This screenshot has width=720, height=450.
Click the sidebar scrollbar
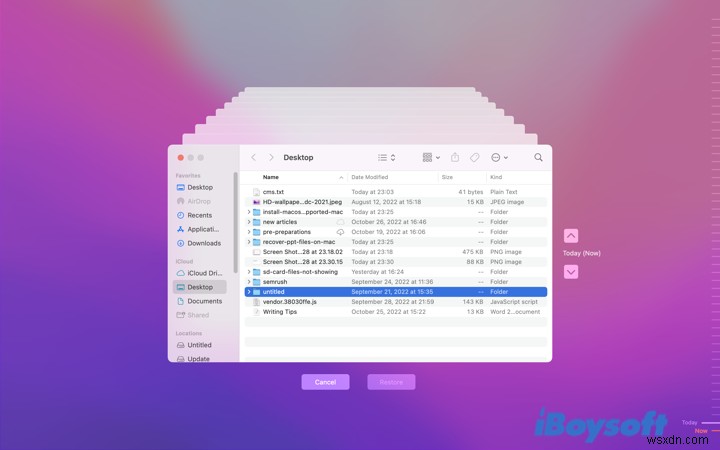[x=236, y=223]
